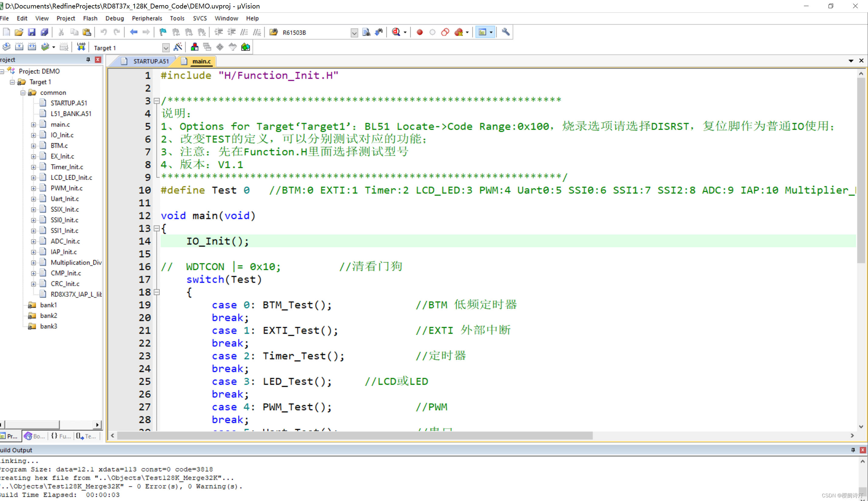Switch to the Books panel tab
The image size is (868, 501).
[x=35, y=436]
